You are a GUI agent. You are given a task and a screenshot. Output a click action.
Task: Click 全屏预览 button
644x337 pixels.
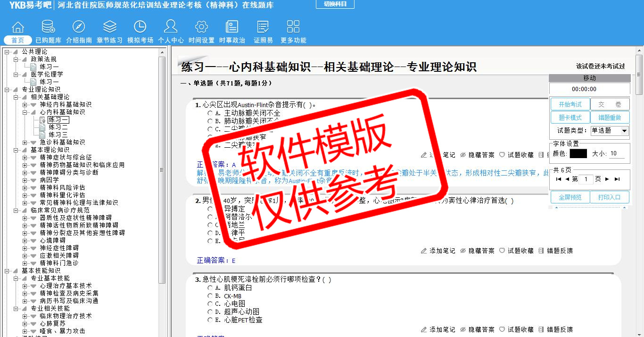tap(570, 197)
